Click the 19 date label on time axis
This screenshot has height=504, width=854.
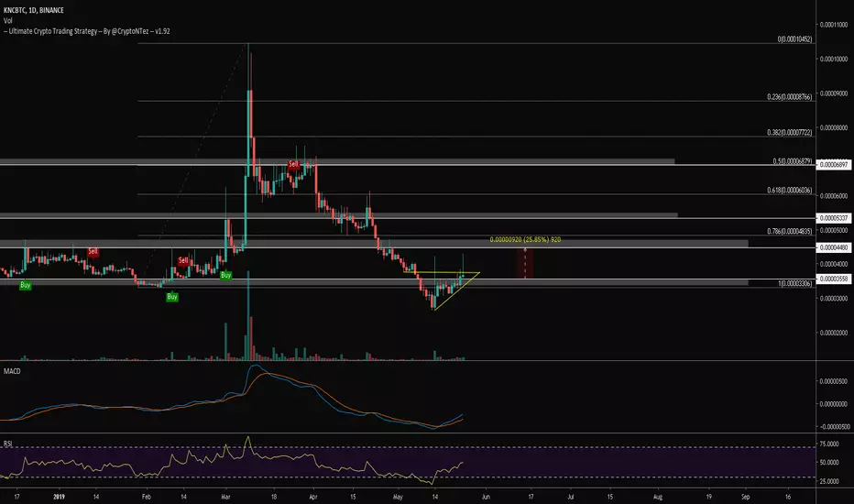click(x=708, y=497)
